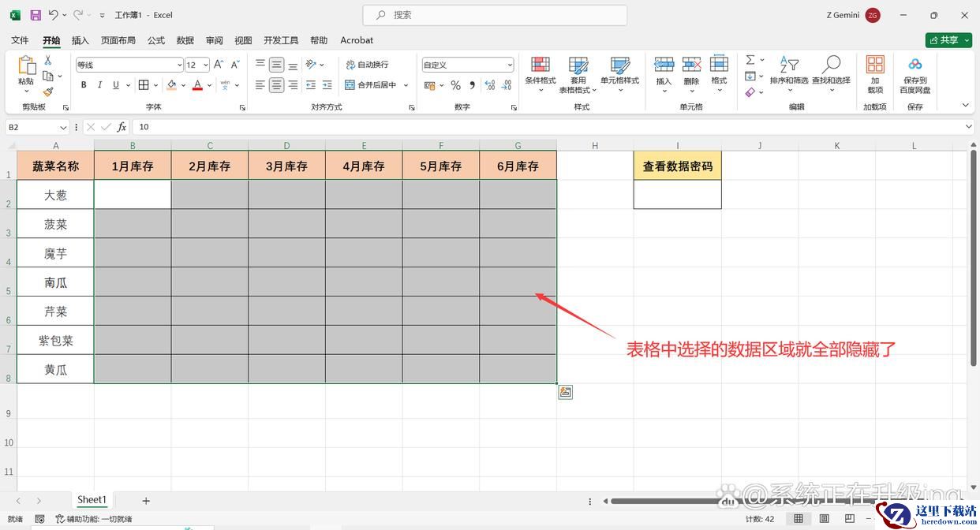This screenshot has height=530, width=980.
Task: Click the increase font size icon
Action: click(x=219, y=65)
